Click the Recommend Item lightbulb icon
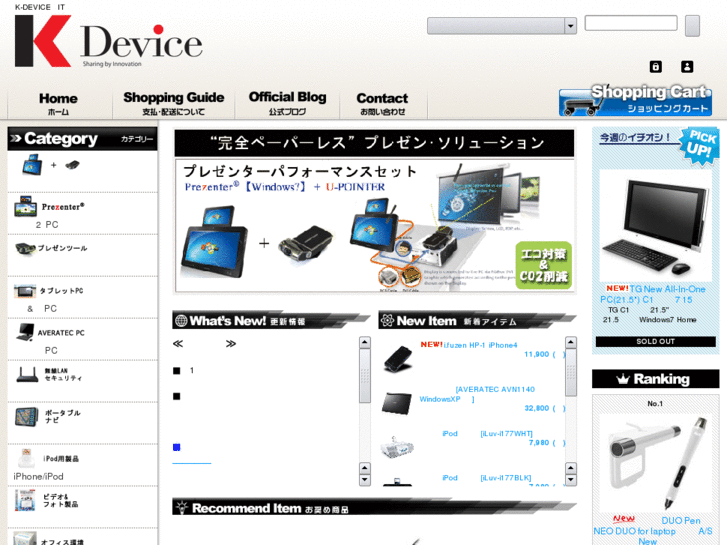This screenshot has width=727, height=545. coord(182,507)
